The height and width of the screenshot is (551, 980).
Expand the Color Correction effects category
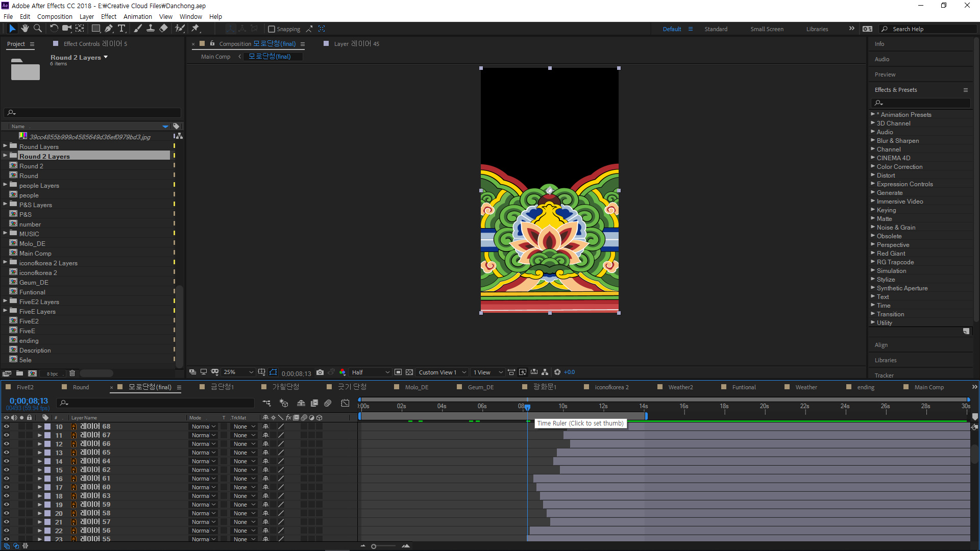(873, 167)
